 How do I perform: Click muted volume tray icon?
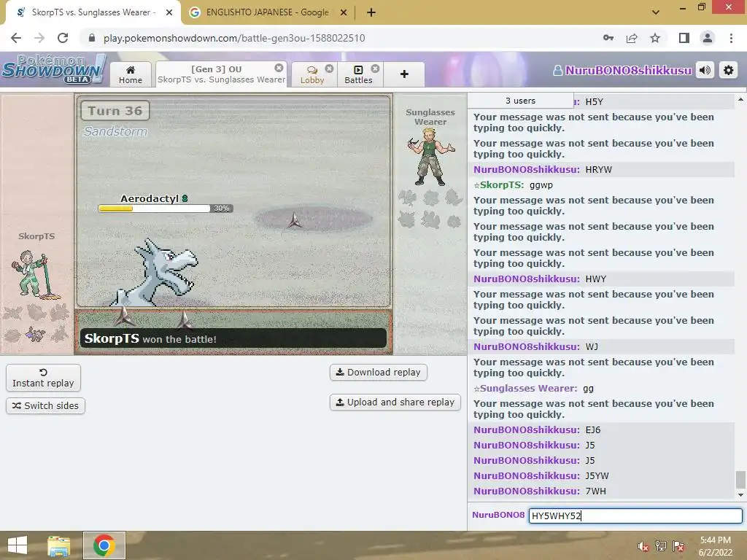[643, 547]
